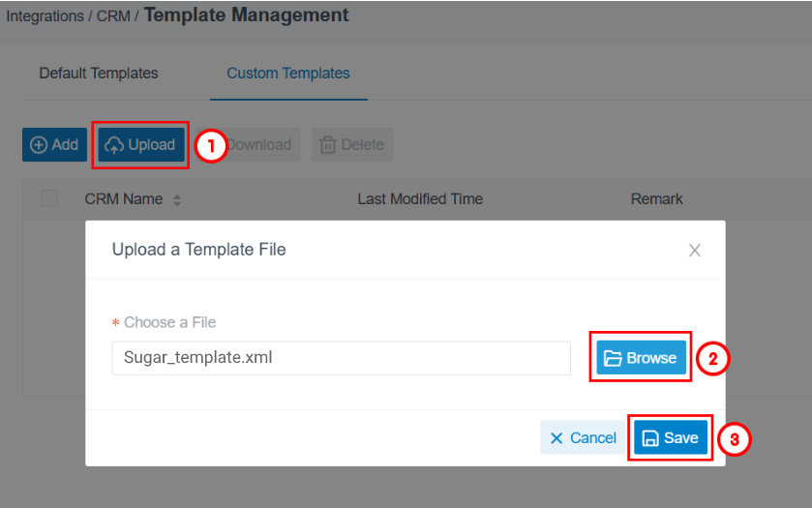Image resolution: width=812 pixels, height=508 pixels.
Task: Open the CRM breadcrumb link
Action: [x=113, y=16]
